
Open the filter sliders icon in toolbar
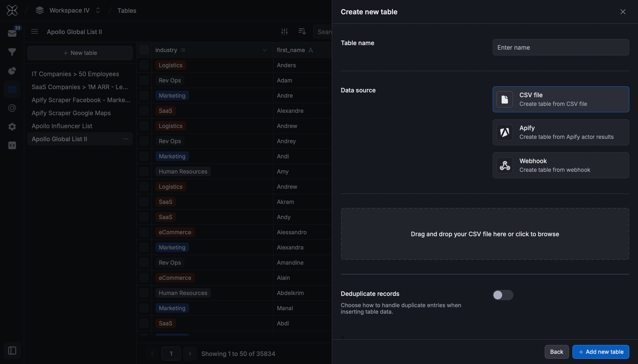point(284,31)
